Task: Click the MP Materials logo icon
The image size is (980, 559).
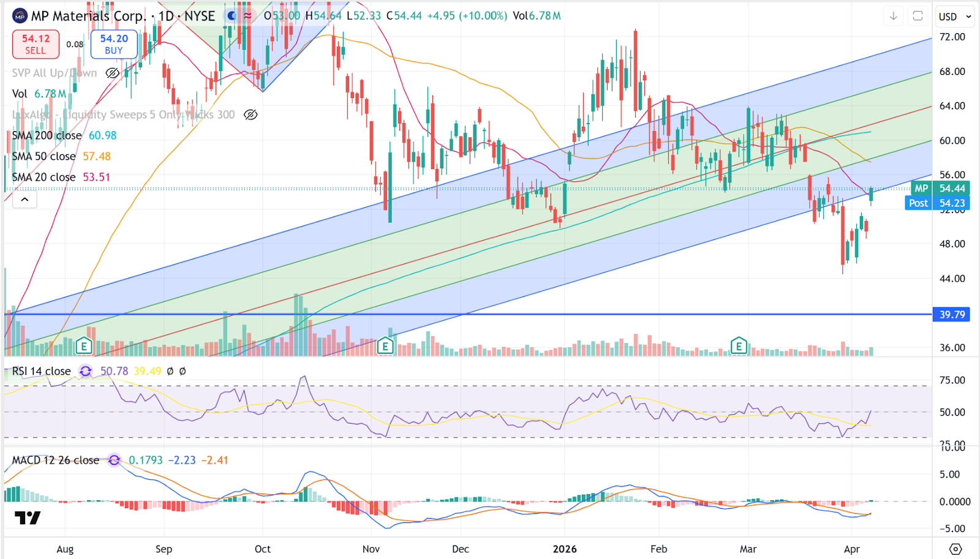Action: tap(20, 16)
